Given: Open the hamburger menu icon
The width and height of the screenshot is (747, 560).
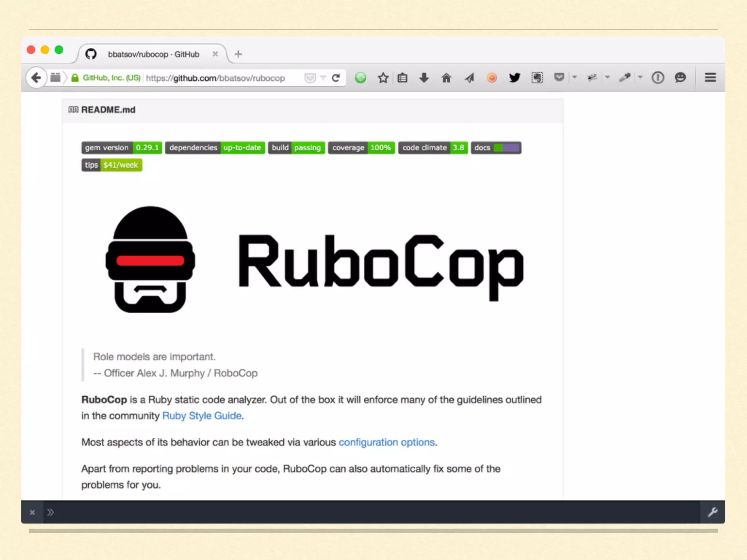Looking at the screenshot, I should (710, 78).
